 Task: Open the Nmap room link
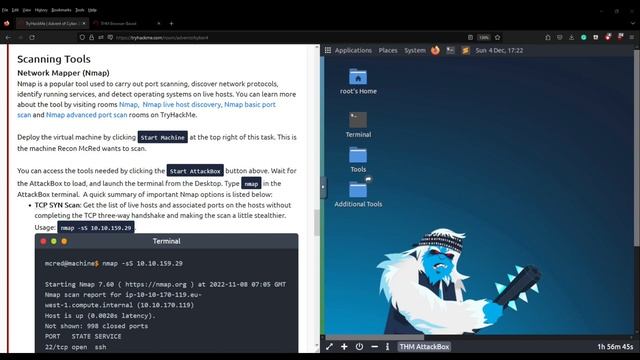[128, 104]
